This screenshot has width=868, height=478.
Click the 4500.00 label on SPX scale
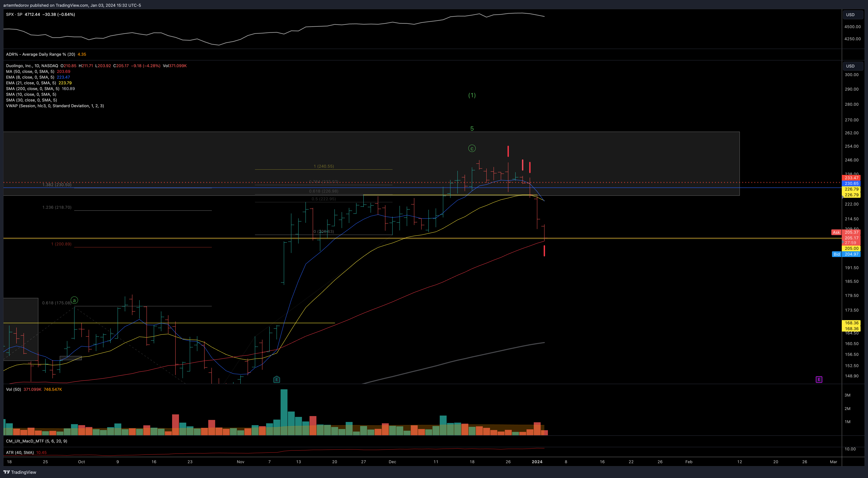853,27
